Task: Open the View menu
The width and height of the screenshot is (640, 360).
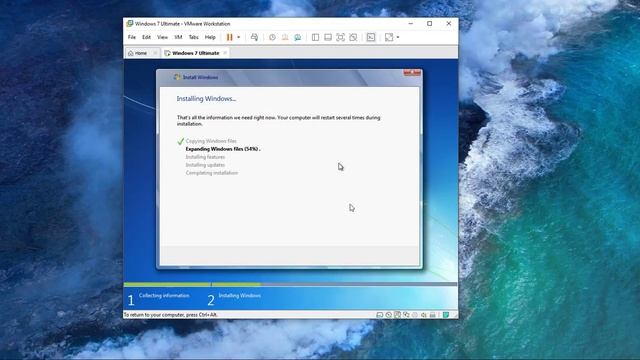Action: (x=162, y=37)
